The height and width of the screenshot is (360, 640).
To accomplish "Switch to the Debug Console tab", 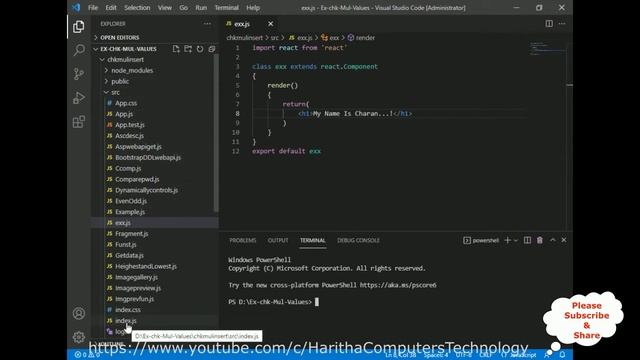I will point(358,240).
